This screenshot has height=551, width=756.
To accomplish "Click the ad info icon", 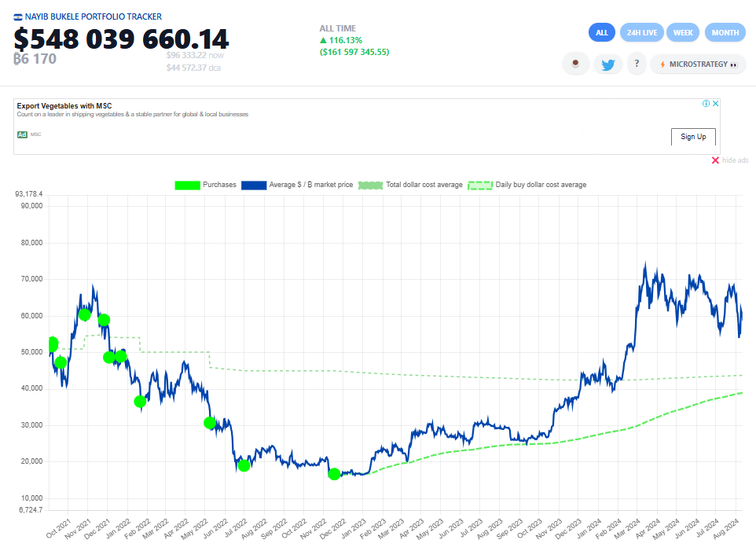I will tap(706, 104).
